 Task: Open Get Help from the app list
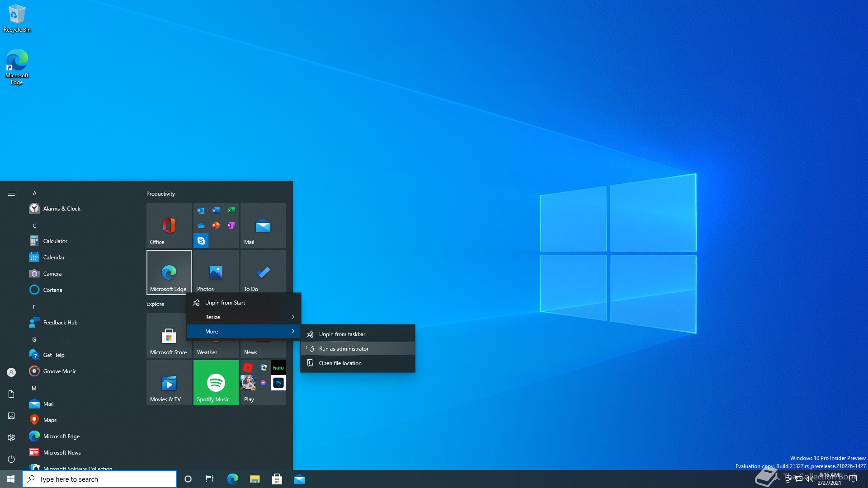tap(81, 355)
